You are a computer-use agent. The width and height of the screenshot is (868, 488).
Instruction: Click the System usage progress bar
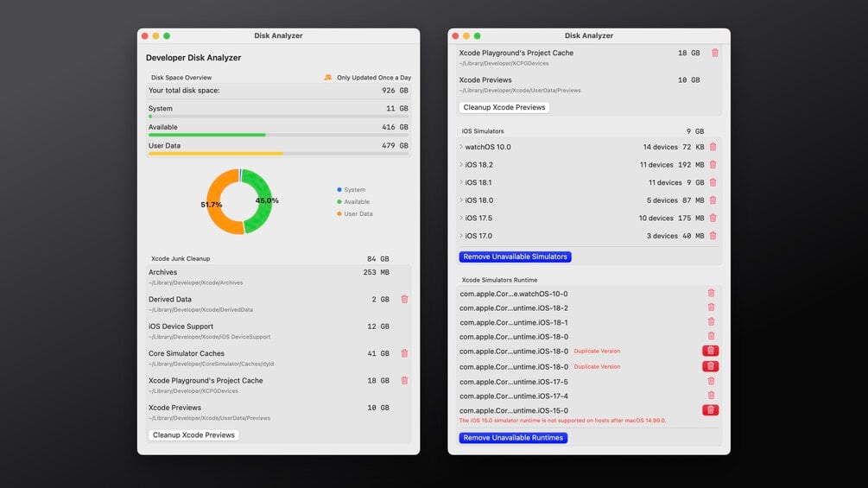tap(278, 117)
